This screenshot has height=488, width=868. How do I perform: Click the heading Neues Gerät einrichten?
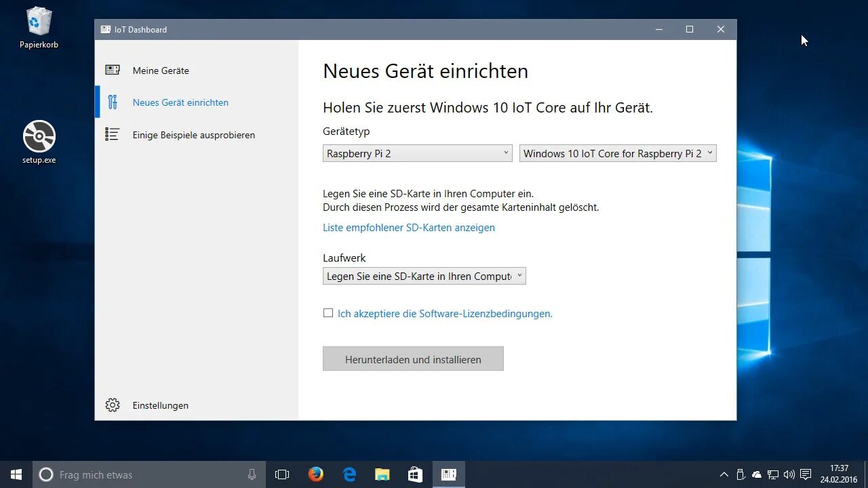pyautogui.click(x=425, y=71)
